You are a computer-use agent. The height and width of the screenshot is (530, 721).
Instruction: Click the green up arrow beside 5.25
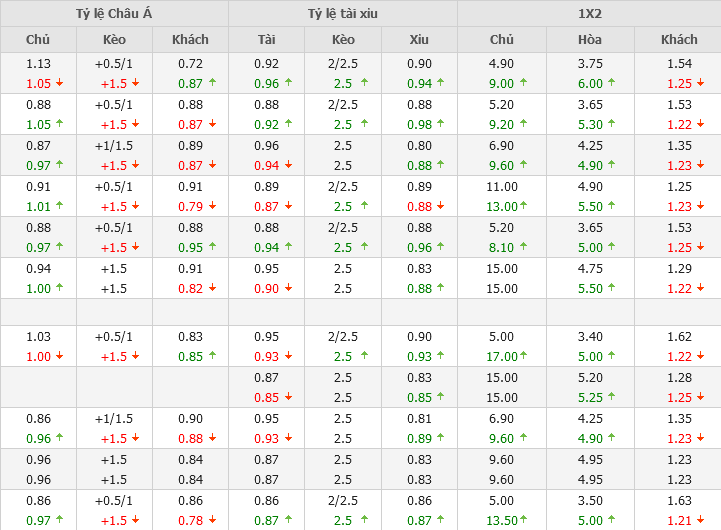[x=611, y=397]
